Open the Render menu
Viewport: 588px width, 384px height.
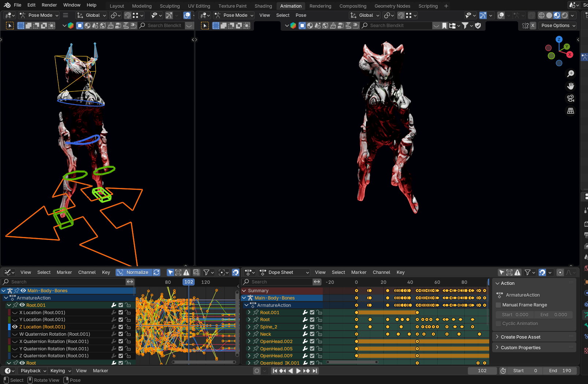[x=49, y=5]
